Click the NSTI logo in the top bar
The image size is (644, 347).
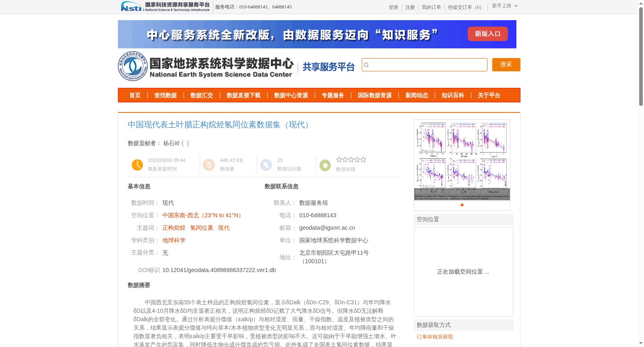(165, 6)
